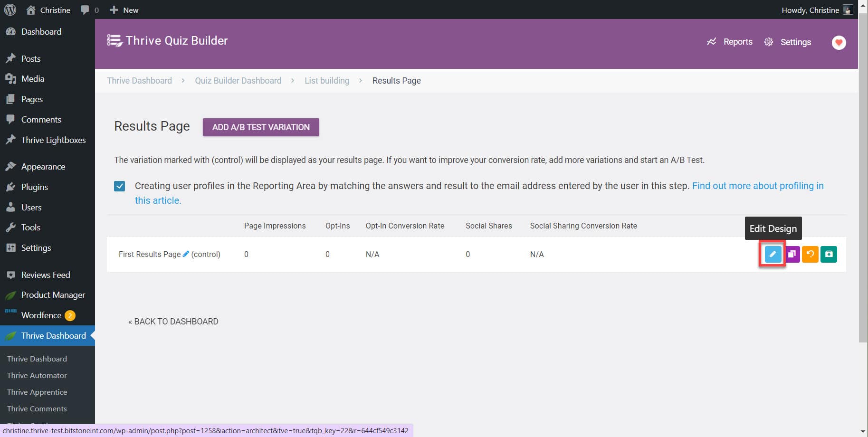Select Thrive Automator in the sidebar
Screen dimensions: 868x437
(37, 375)
